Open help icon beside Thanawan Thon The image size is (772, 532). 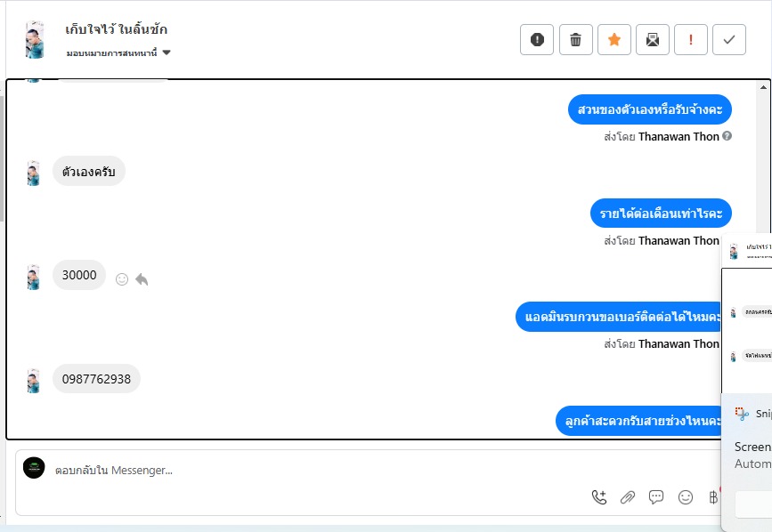[x=727, y=136]
